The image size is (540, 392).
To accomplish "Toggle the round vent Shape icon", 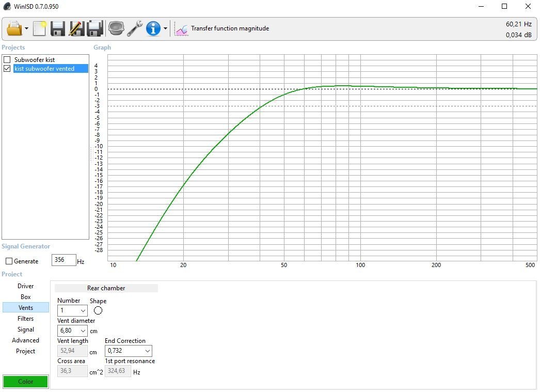I will 98,310.
